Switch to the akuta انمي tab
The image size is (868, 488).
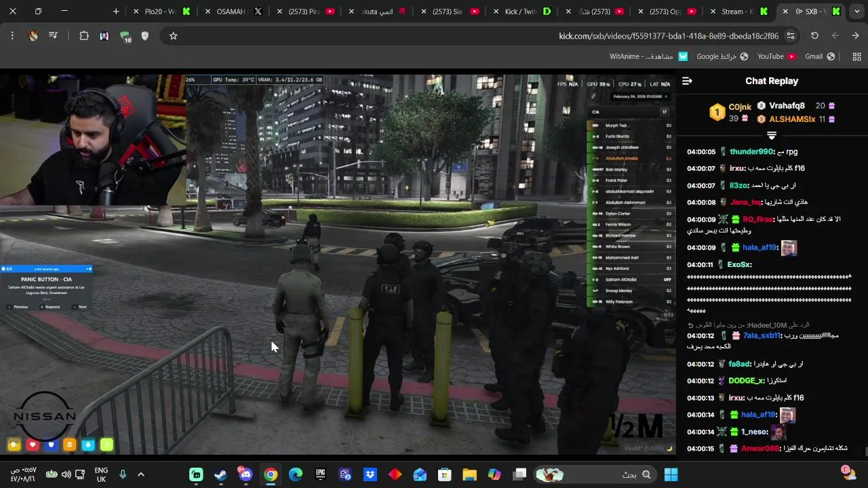coord(376,12)
